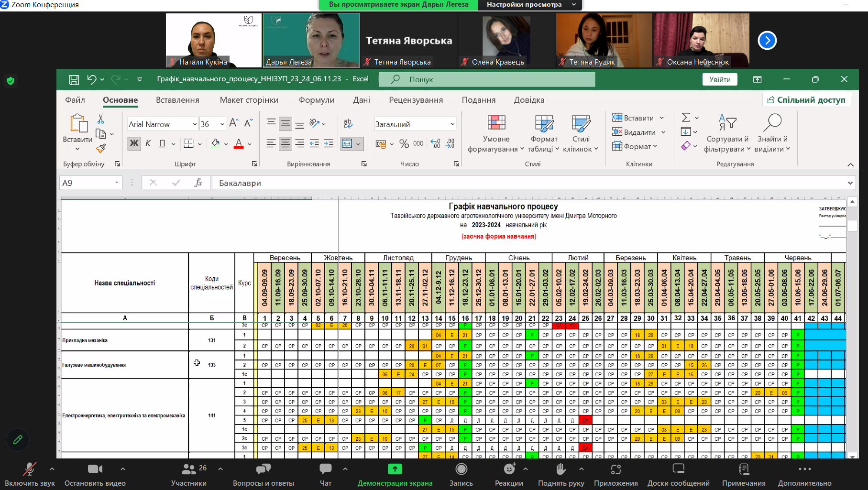This screenshot has width=868, height=490.
Task: Open Знайти й виділити menu
Action: tap(772, 134)
